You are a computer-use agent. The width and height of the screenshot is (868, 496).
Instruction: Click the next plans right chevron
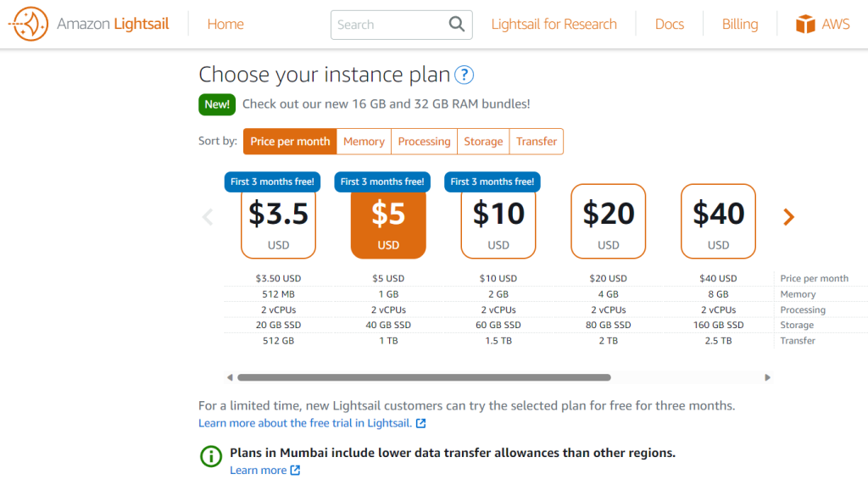coord(788,217)
